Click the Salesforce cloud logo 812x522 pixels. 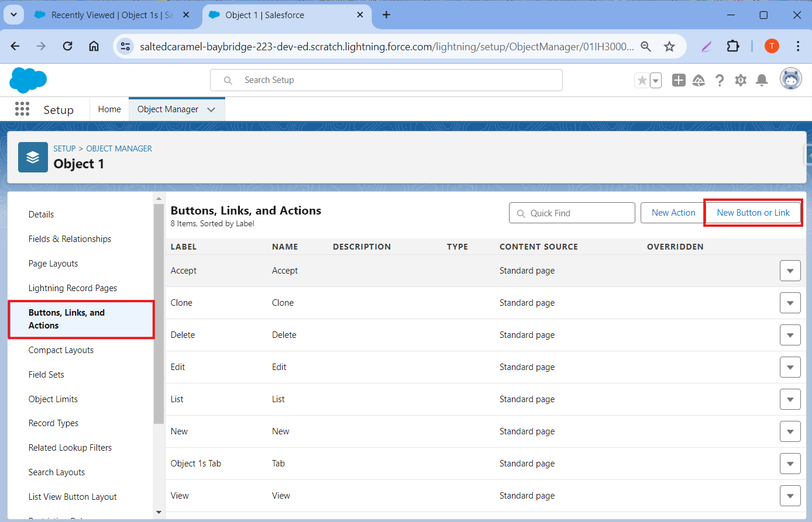28,80
